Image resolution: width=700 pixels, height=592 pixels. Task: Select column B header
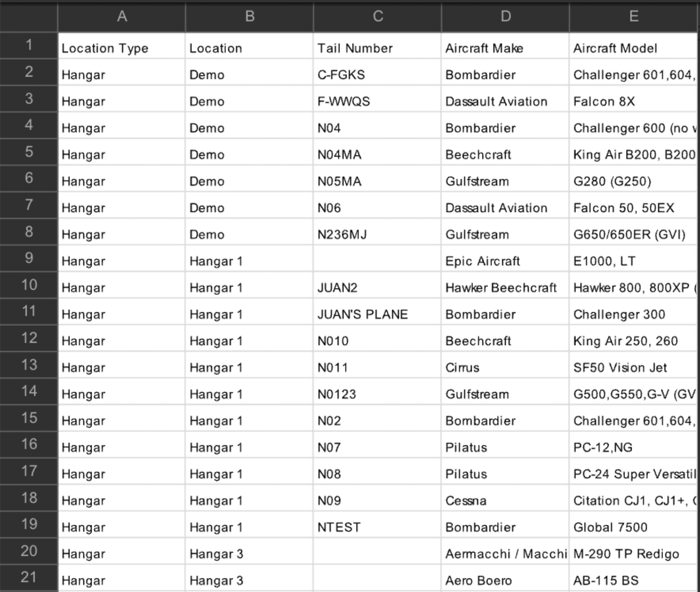coord(249,16)
